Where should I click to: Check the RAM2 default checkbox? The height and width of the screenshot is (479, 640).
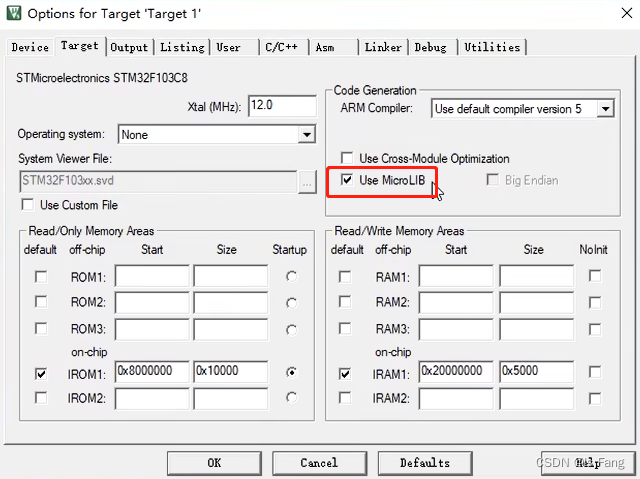pos(345,302)
